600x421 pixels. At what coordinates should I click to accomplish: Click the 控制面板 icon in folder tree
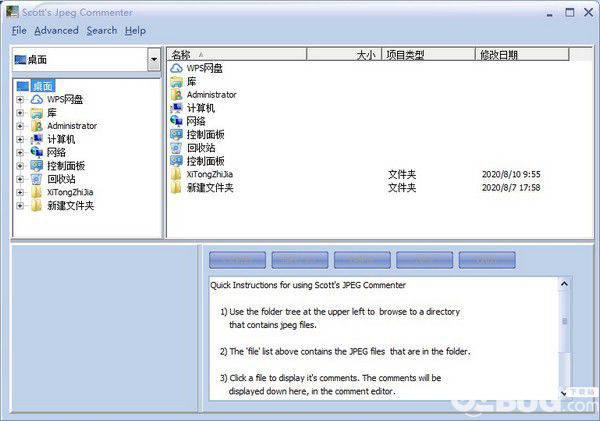tap(37, 166)
